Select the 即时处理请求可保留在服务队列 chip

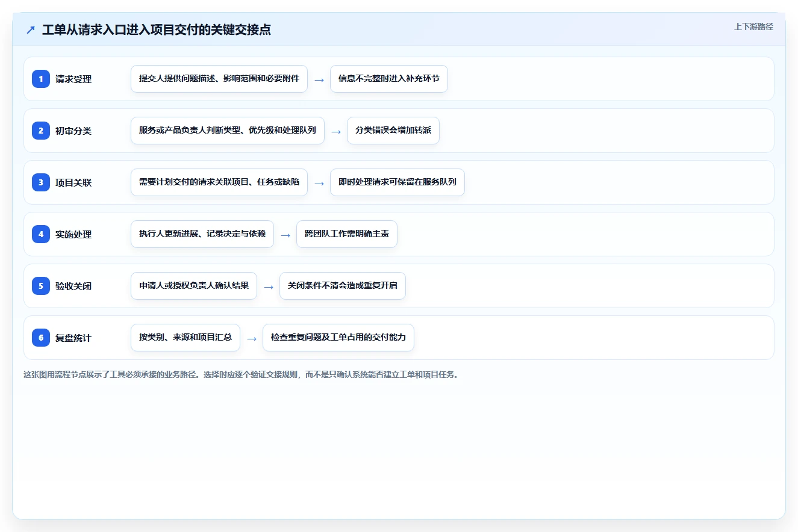pyautogui.click(x=397, y=182)
